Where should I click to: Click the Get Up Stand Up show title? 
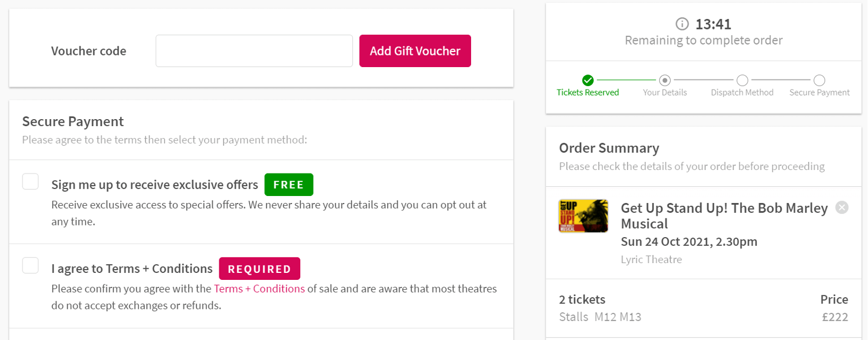pos(724,216)
